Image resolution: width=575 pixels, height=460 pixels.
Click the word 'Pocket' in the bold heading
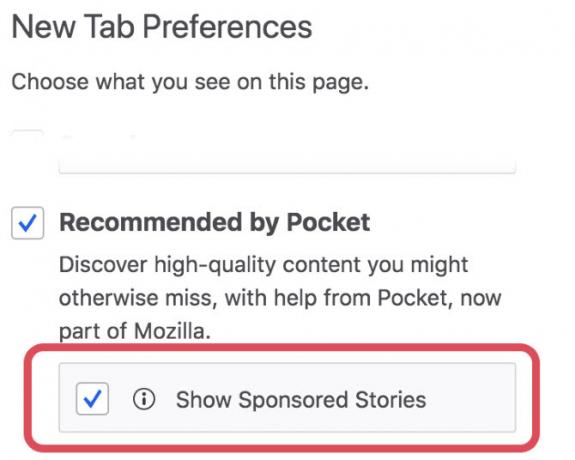pos(328,222)
